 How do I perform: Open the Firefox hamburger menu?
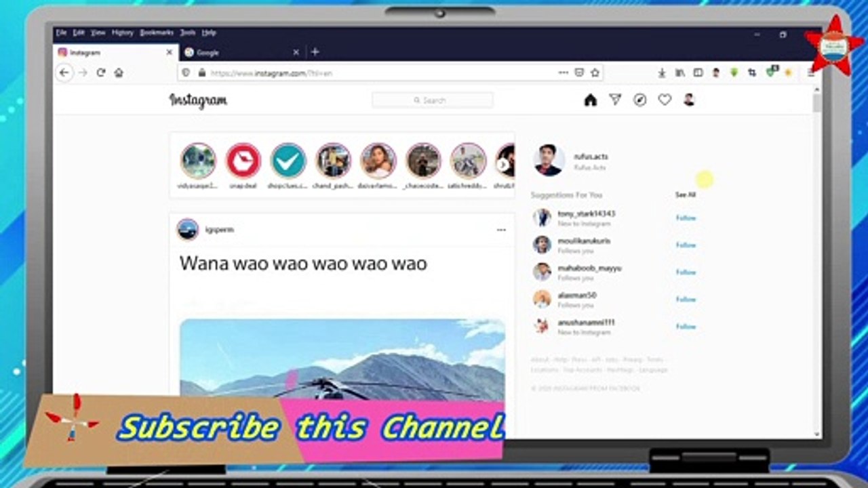pos(811,73)
